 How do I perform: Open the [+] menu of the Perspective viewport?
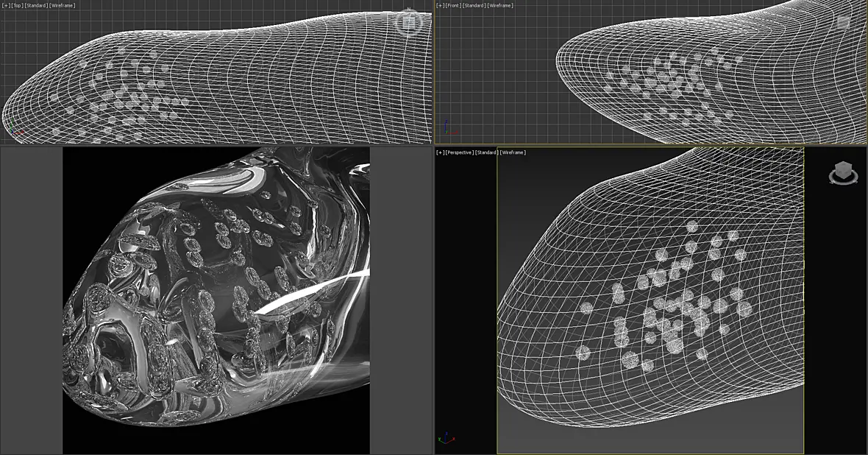click(441, 152)
